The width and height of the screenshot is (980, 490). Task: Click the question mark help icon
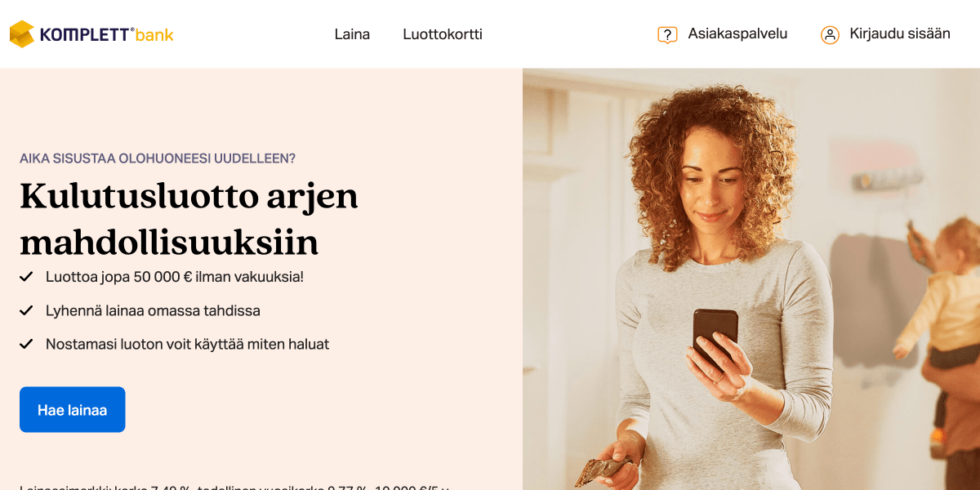pos(667,34)
